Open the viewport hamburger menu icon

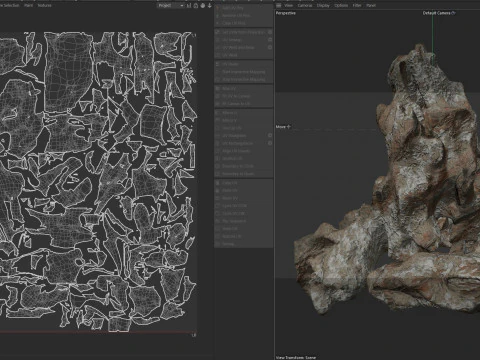coord(279,5)
